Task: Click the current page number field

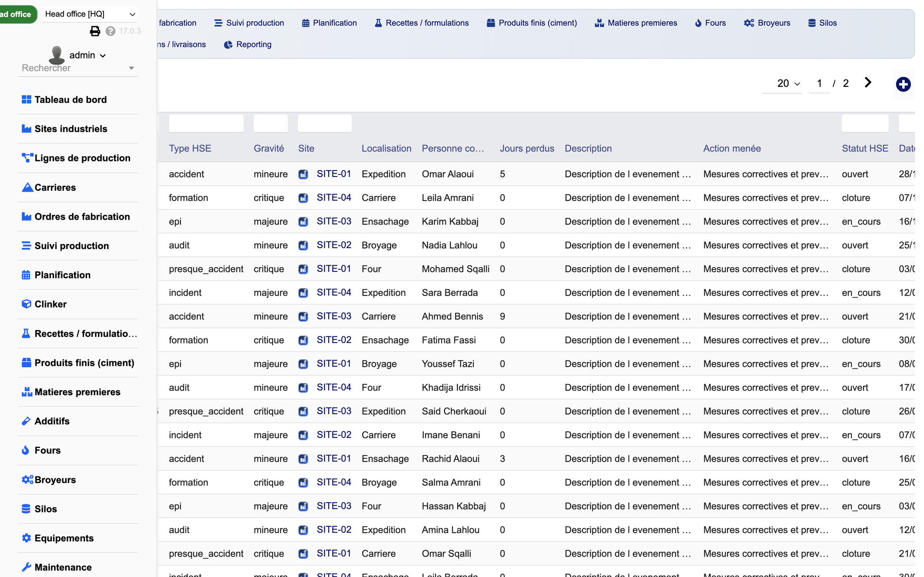Action: [x=820, y=84]
